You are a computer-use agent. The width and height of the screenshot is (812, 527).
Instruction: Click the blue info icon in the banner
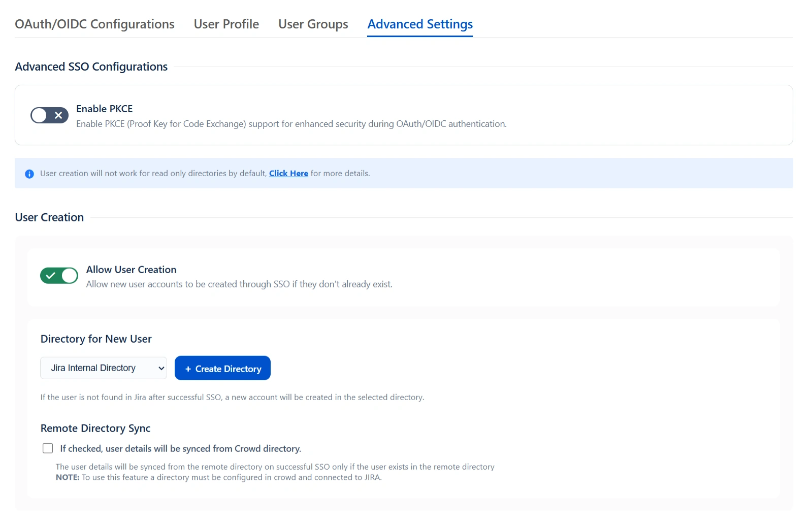29,174
